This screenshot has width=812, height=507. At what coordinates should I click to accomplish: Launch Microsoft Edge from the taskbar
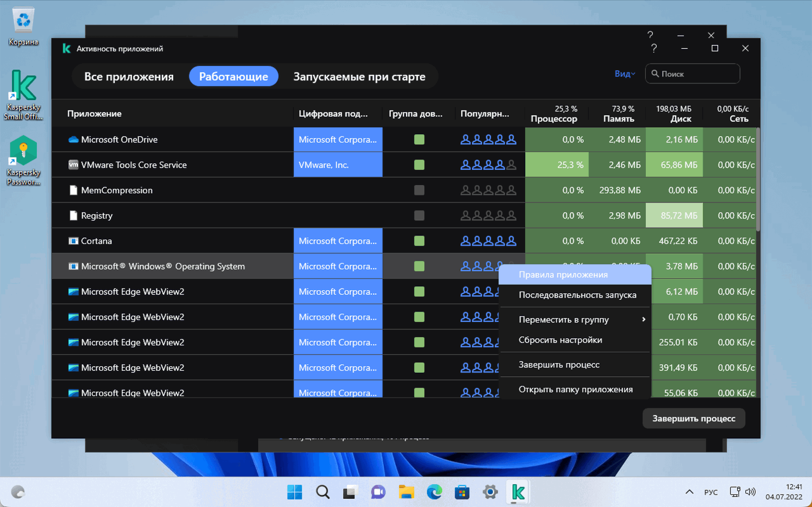tap(434, 492)
